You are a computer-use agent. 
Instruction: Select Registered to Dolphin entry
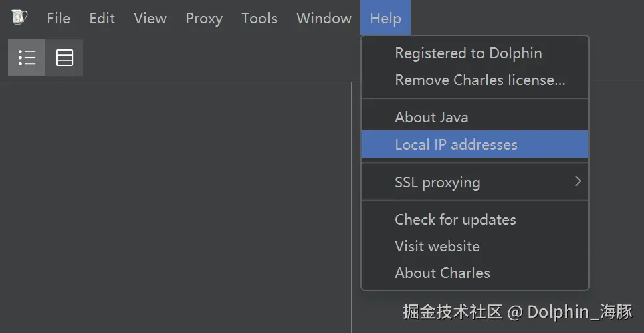[x=475, y=53]
